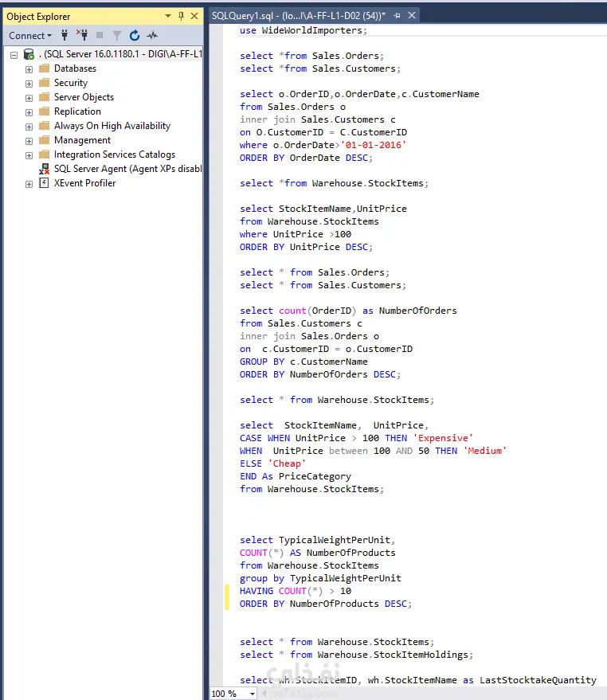Refresh the Object Explorer tree
607x700 pixels.
click(134, 35)
